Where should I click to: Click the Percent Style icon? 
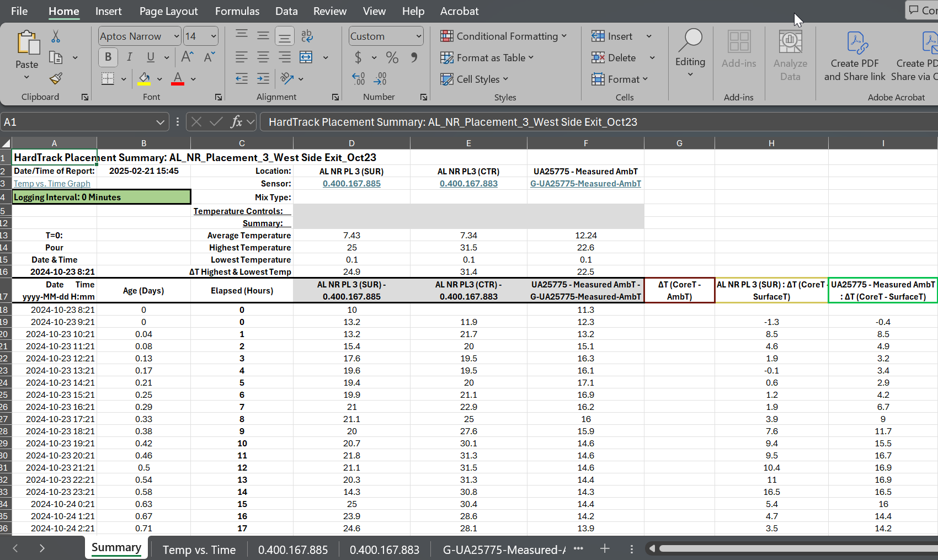[x=392, y=57]
